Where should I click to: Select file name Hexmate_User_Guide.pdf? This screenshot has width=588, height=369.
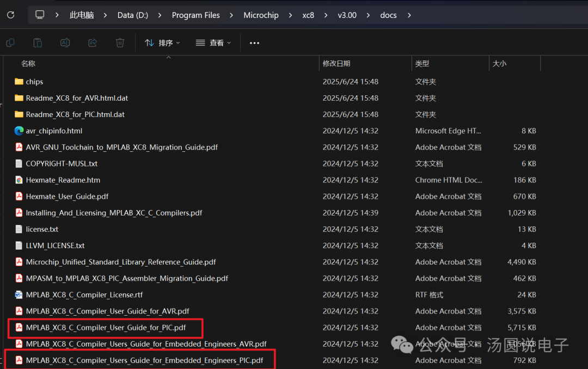[x=67, y=196]
